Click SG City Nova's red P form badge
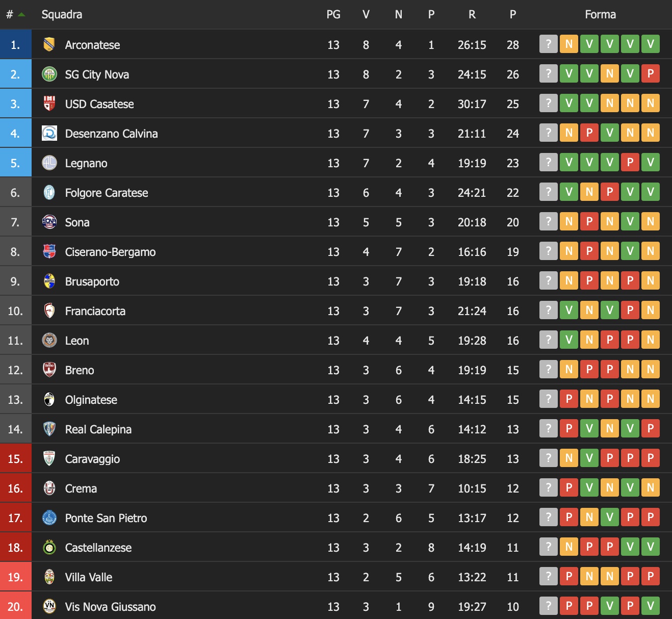 [x=651, y=74]
